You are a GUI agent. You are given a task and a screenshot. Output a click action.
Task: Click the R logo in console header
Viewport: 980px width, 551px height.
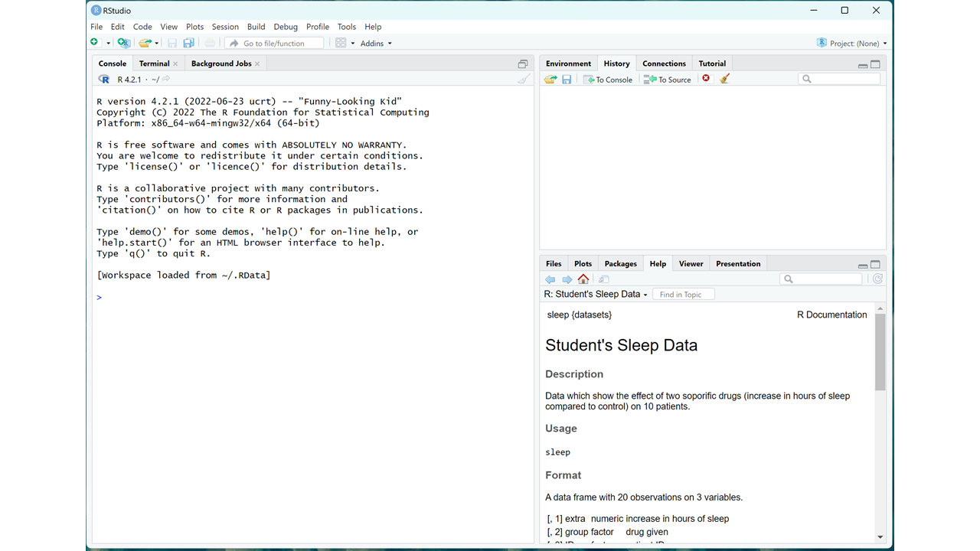click(104, 80)
